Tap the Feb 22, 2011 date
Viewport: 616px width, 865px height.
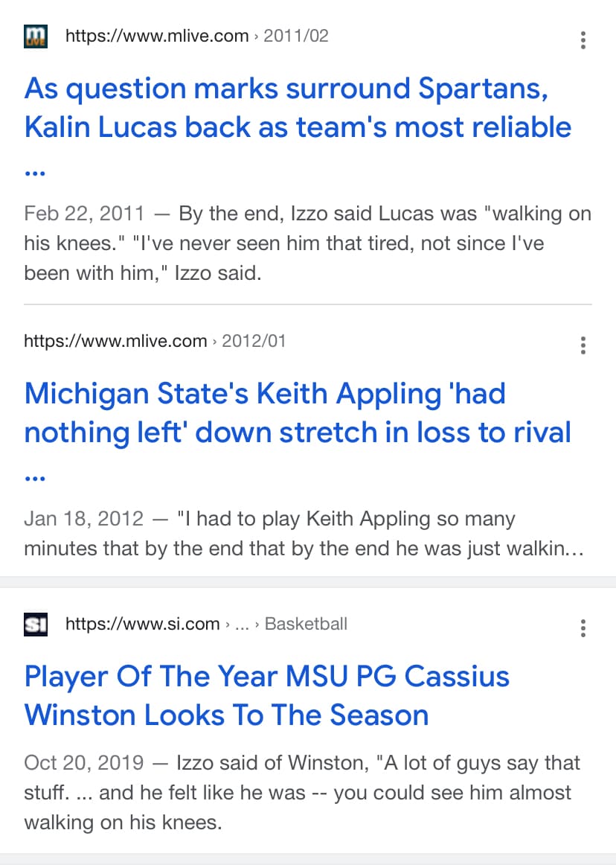click(84, 214)
